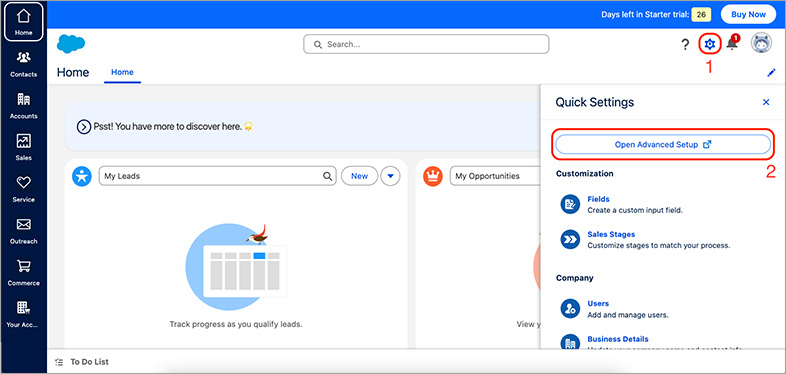Screen dimensions: 786x374
Task: Click the Sales Stages icon
Action: [570, 240]
